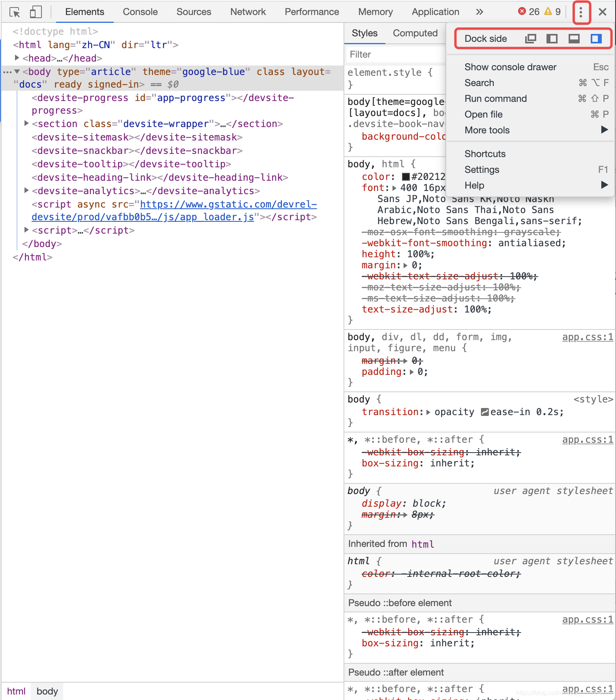Expand the head element node
Image resolution: width=616 pixels, height=700 pixels.
pyautogui.click(x=17, y=58)
